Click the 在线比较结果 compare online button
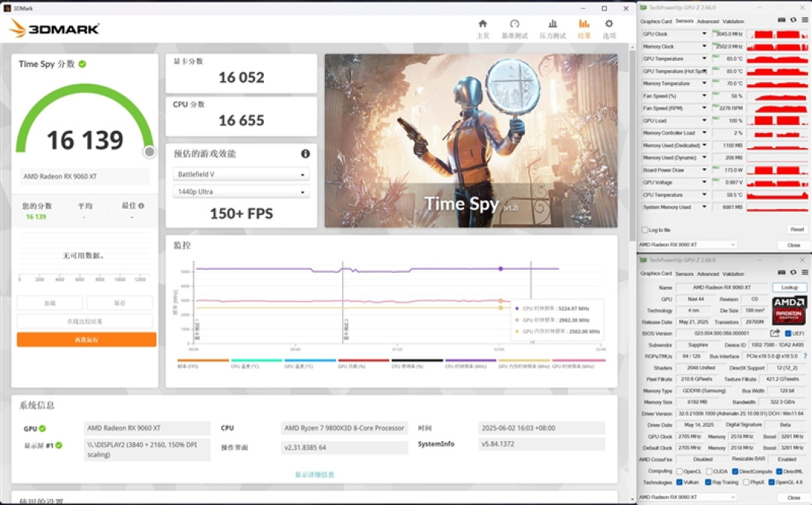Screen dimensions: 812x505 point(85,322)
